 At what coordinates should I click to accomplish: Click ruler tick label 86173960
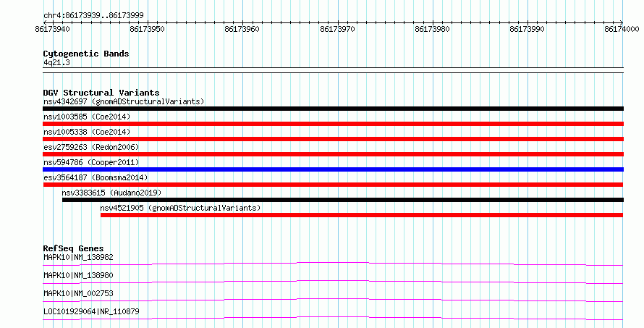pyautogui.click(x=242, y=29)
